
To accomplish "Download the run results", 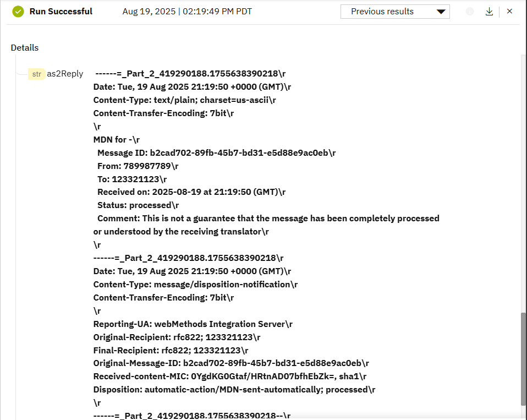I will [x=489, y=12].
